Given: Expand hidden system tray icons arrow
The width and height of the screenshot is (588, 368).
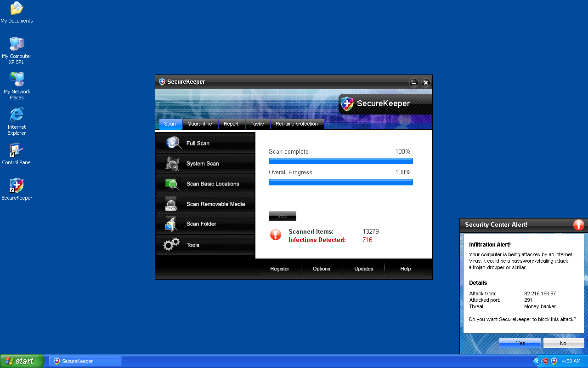Looking at the screenshot, I should click(537, 361).
